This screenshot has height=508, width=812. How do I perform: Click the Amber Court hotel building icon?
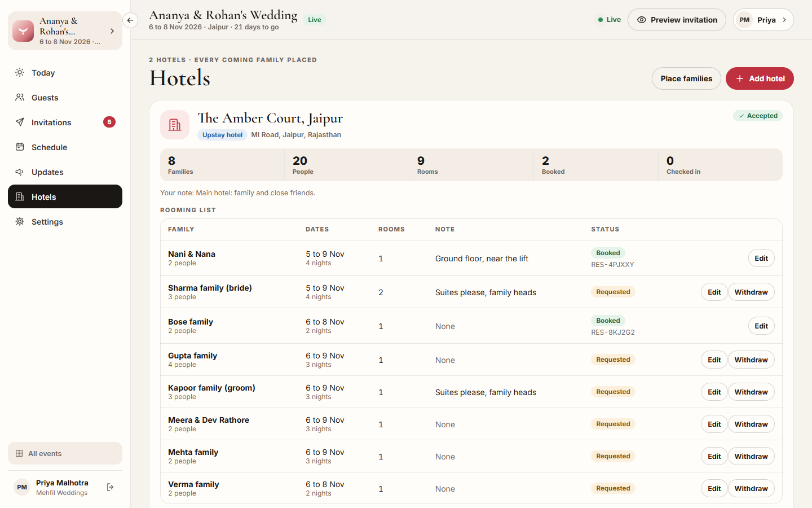coord(175,125)
